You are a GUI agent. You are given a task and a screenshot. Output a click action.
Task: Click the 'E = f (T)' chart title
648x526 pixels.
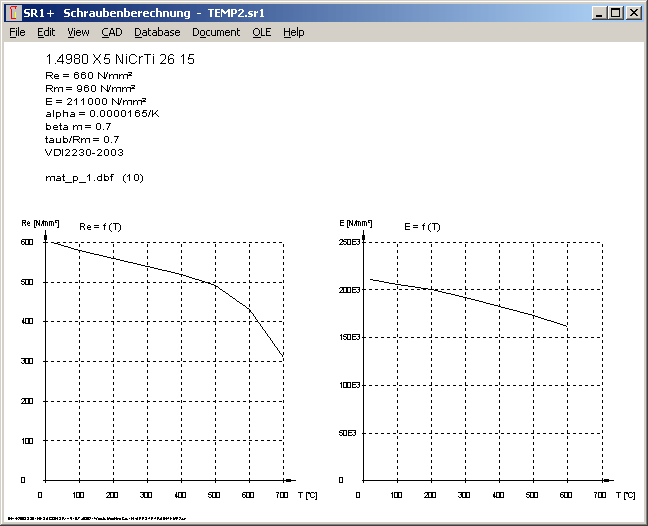[x=421, y=227]
